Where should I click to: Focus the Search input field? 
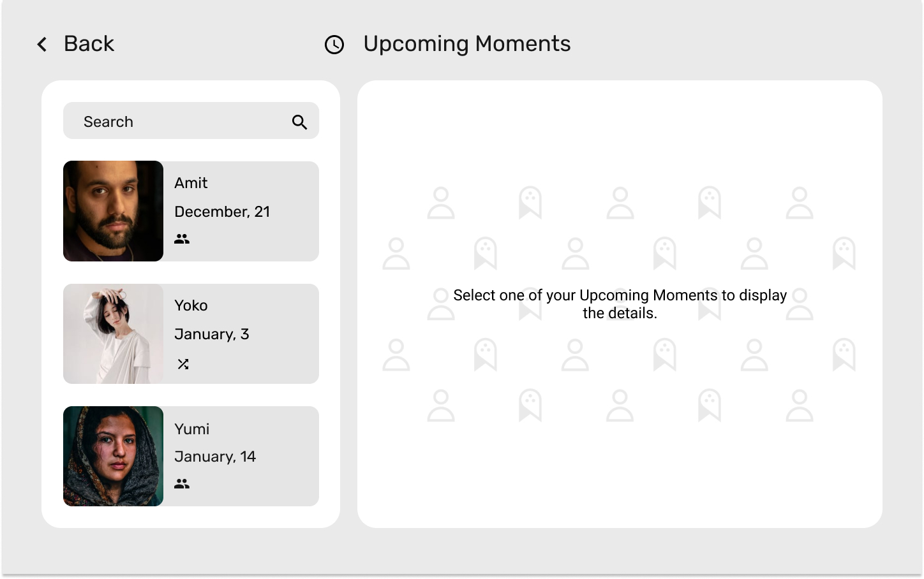(x=191, y=121)
